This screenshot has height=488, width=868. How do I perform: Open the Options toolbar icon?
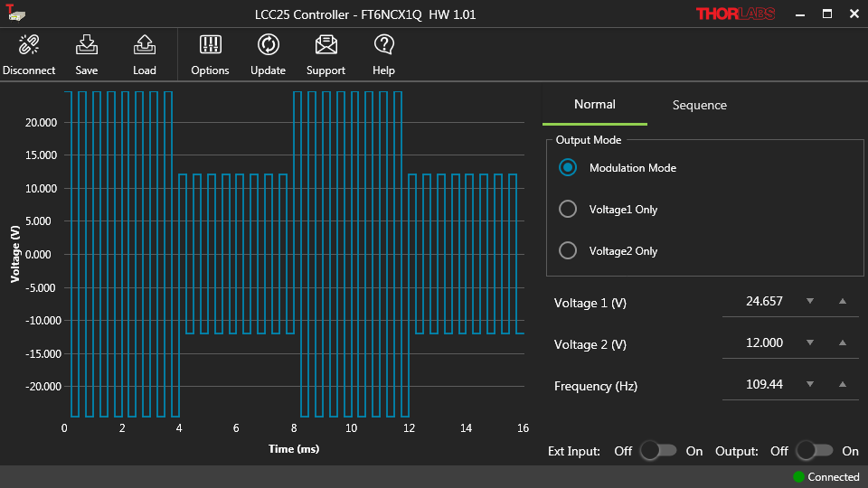(x=210, y=45)
